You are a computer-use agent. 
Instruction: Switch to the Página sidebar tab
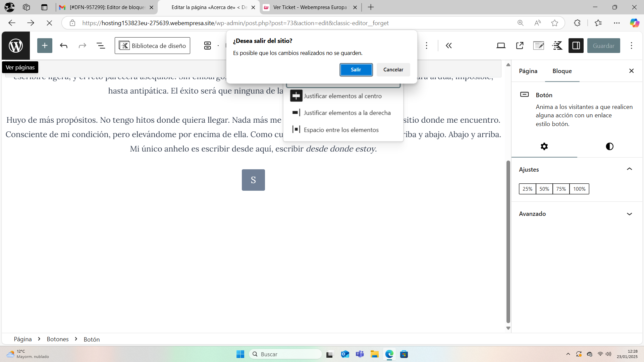(528, 71)
